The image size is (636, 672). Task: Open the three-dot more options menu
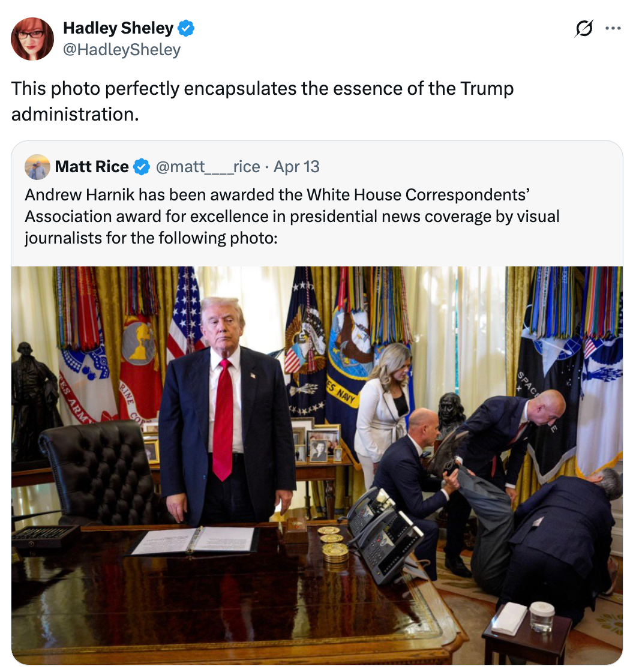(x=613, y=28)
